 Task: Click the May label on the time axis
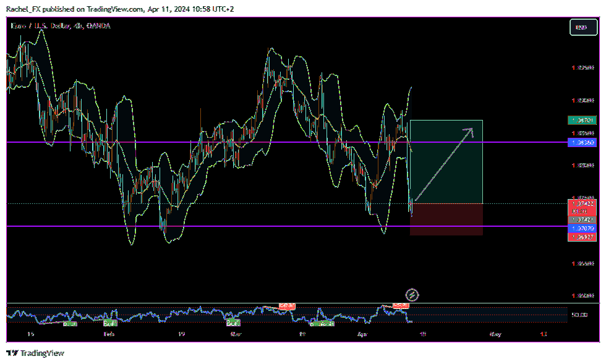pyautogui.click(x=495, y=334)
